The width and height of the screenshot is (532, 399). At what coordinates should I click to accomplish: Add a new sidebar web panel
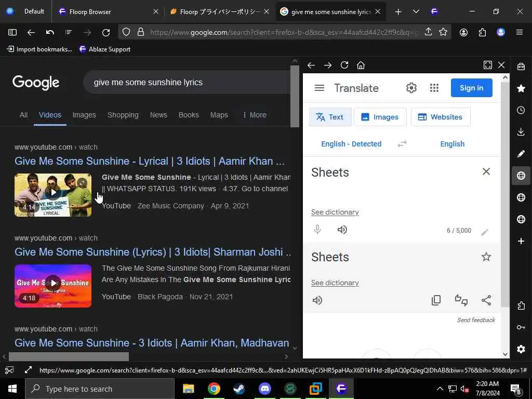point(521,241)
